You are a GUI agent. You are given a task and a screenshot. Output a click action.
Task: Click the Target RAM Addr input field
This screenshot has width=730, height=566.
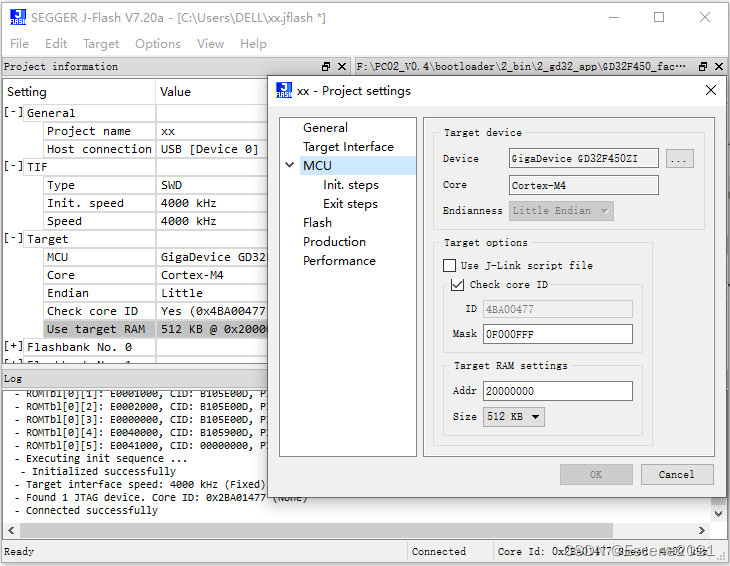click(x=558, y=391)
